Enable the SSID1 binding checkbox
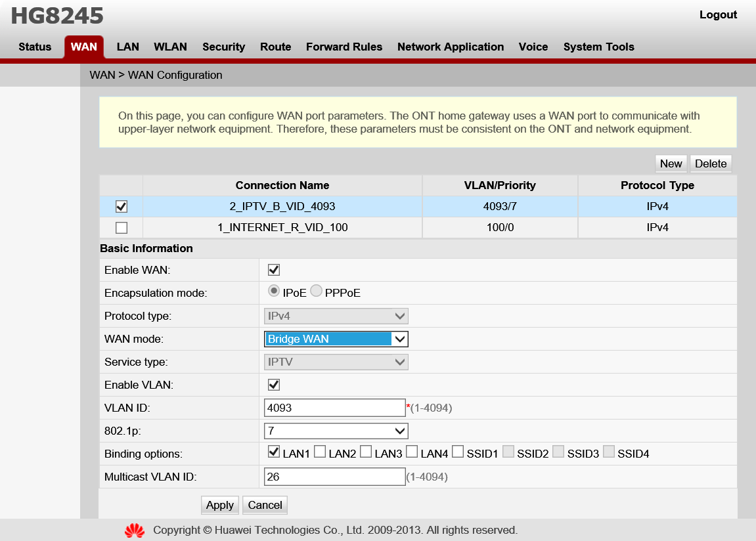Screen dimensions: 756x541 point(458,452)
